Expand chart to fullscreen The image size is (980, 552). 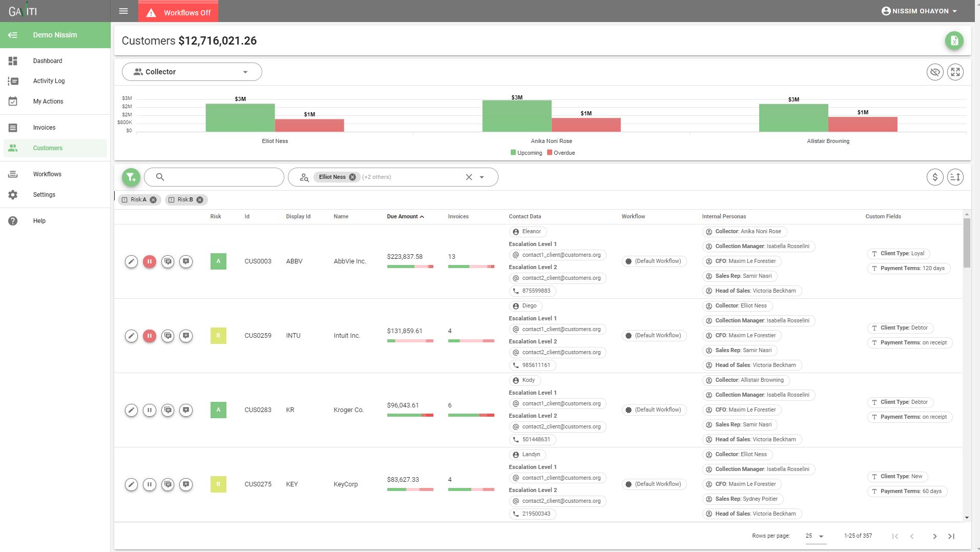coord(955,72)
